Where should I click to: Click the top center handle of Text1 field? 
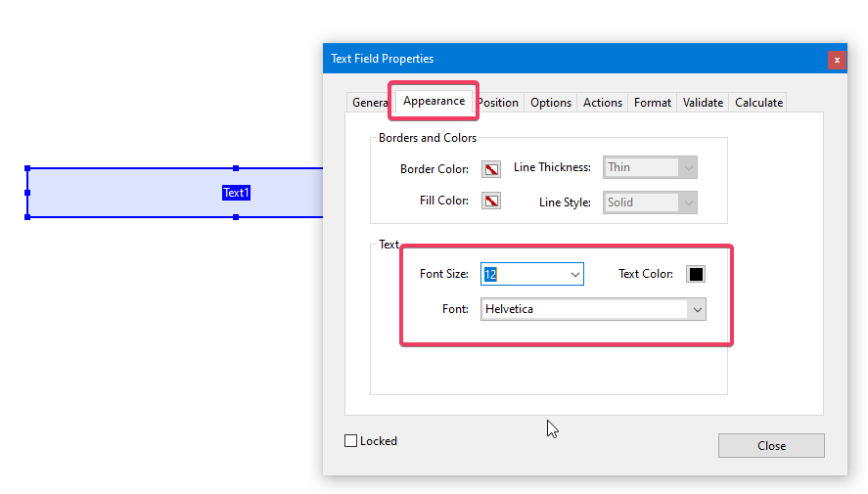236,168
